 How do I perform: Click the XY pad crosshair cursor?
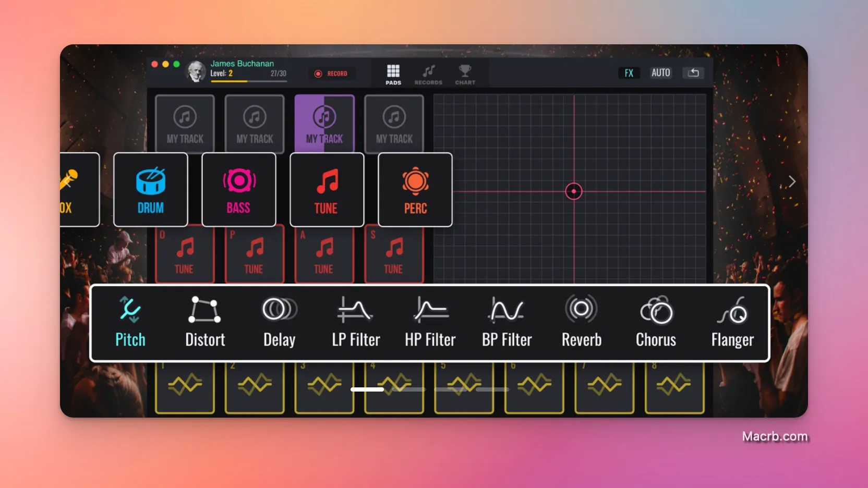(x=574, y=191)
